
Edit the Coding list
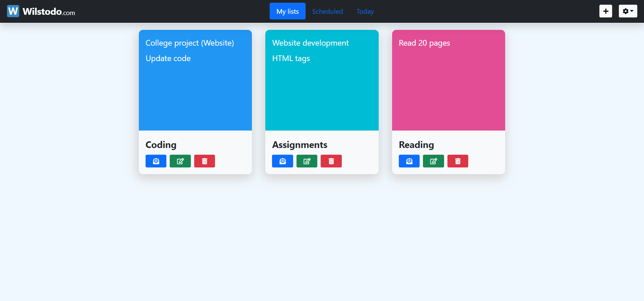(x=180, y=161)
